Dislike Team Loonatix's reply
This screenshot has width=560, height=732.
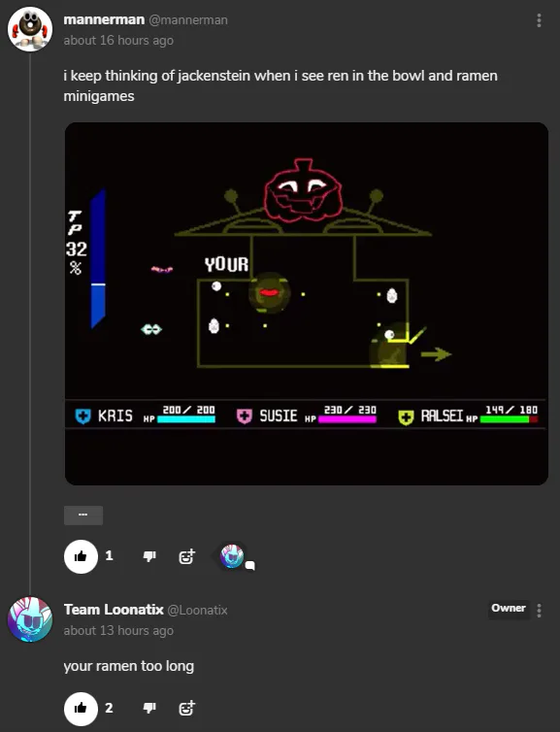pos(149,709)
